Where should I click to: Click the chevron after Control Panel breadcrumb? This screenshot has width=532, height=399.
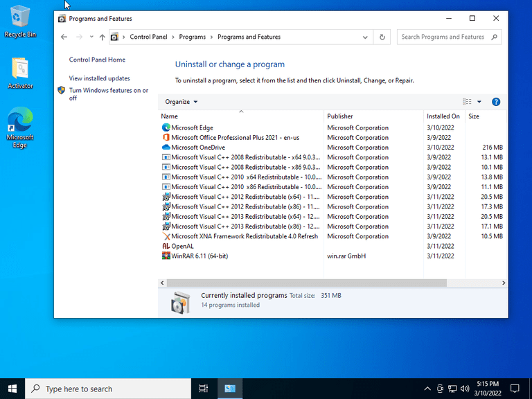point(173,37)
